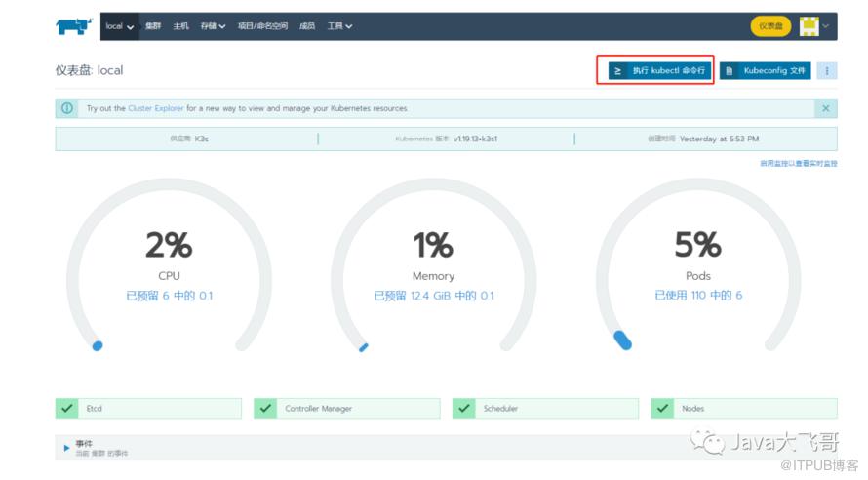This screenshot has height=480, width=868.
Task: Expand the 事件 events section
Action: pyautogui.click(x=67, y=447)
